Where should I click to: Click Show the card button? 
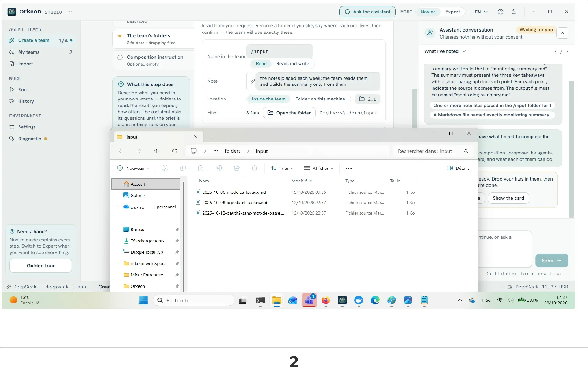tap(508, 198)
